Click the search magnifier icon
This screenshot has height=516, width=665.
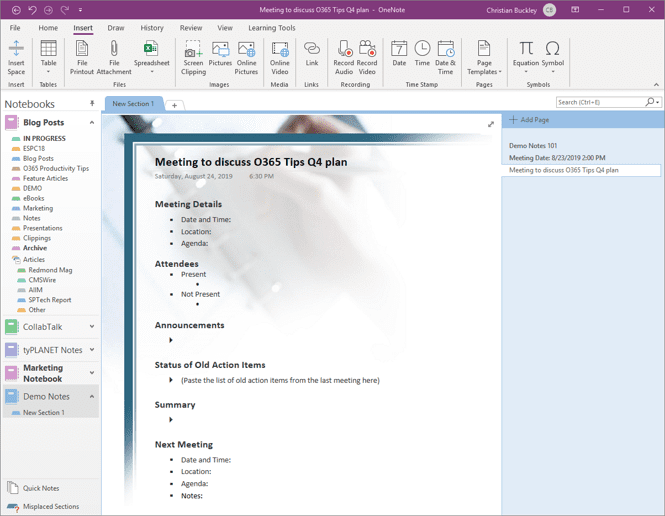coord(649,102)
